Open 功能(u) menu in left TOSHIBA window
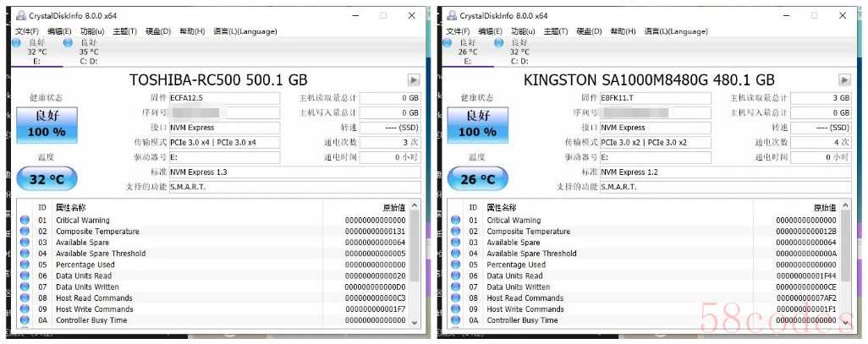This screenshot has height=344, width=868. 91,31
